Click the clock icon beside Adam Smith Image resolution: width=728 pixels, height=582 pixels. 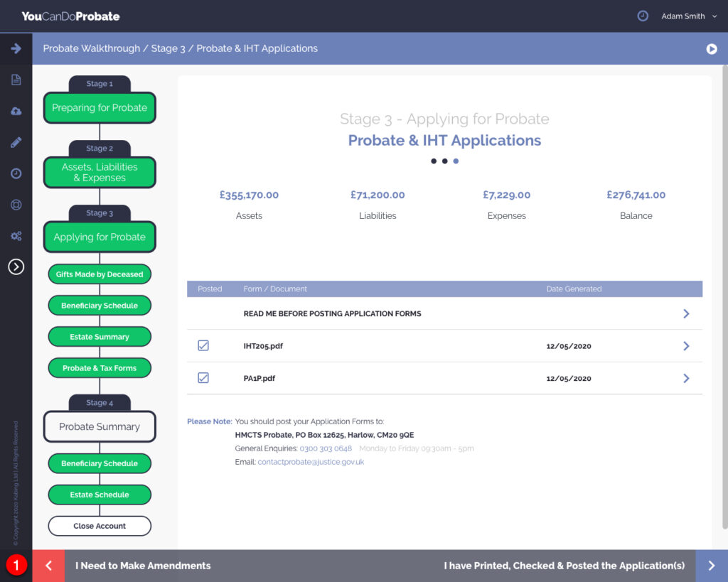point(643,16)
